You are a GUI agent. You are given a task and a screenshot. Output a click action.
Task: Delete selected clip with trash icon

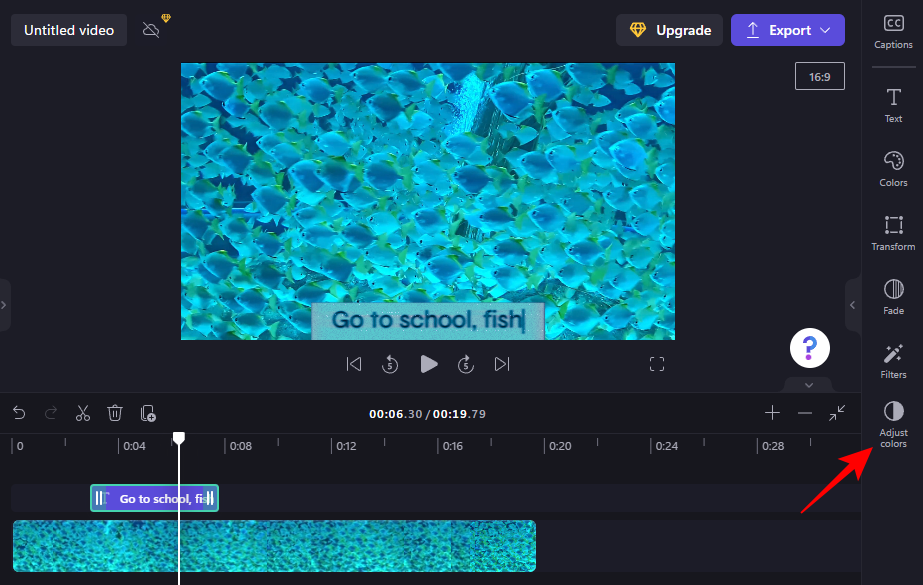pos(115,413)
